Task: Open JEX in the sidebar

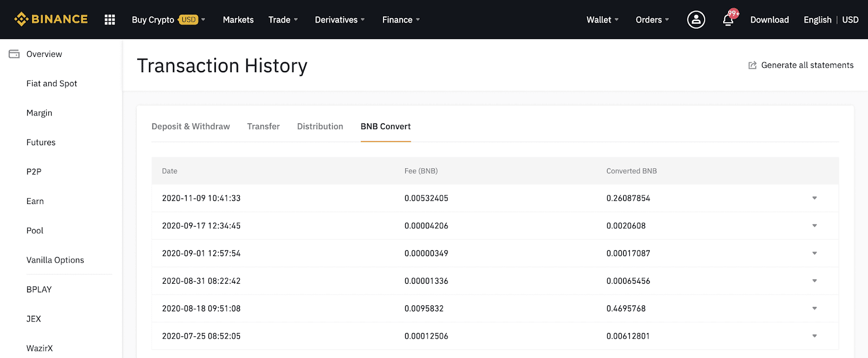Action: 34,319
